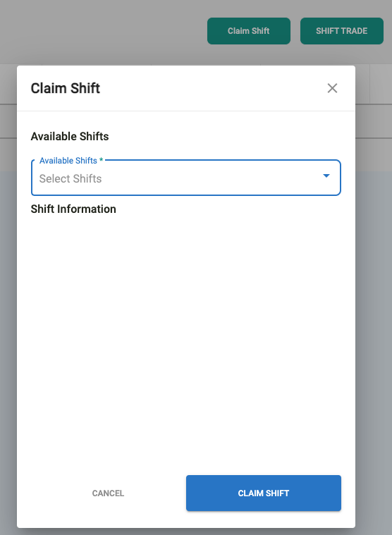
Task: Click the bold Available Shifts section heading
Action: (x=70, y=136)
